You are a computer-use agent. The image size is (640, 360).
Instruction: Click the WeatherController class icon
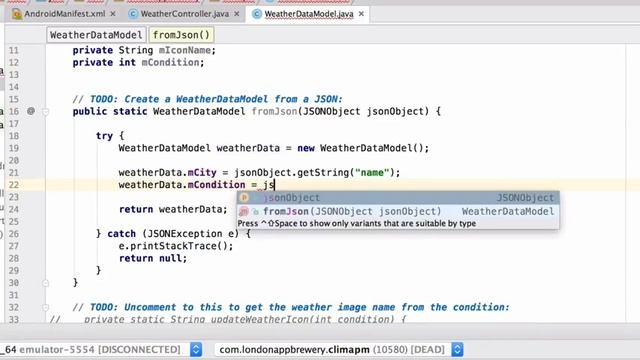point(133,14)
